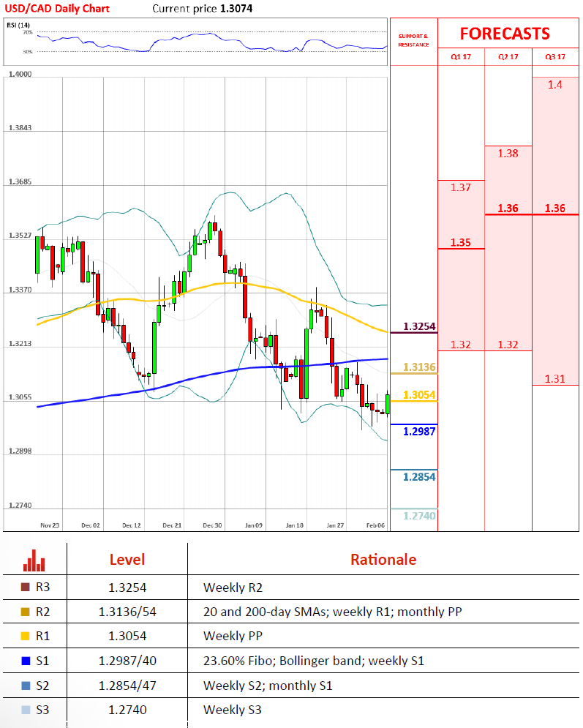Select the R1 yellow color swatch
This screenshot has width=583, height=728.
click(x=26, y=636)
